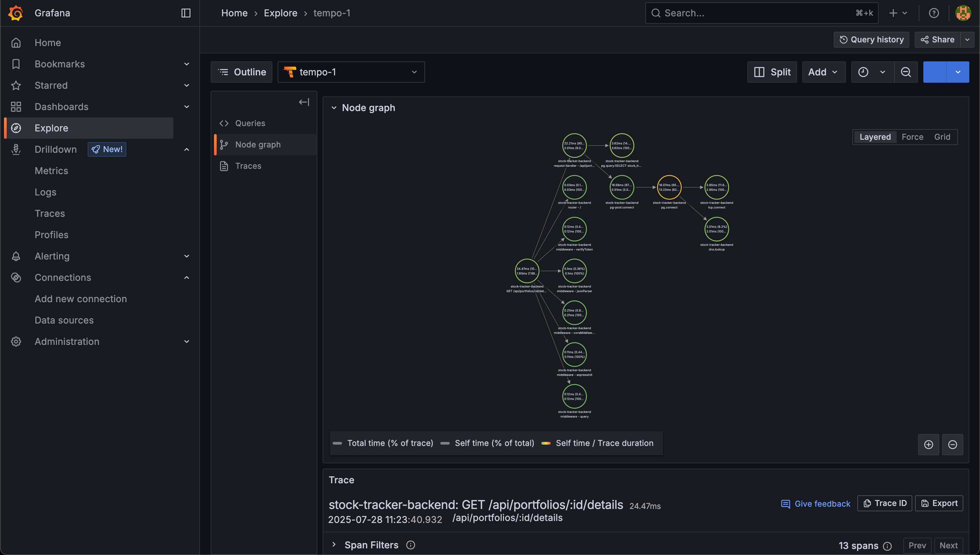980x555 pixels.
Task: Click the Query history button
Action: click(x=871, y=40)
